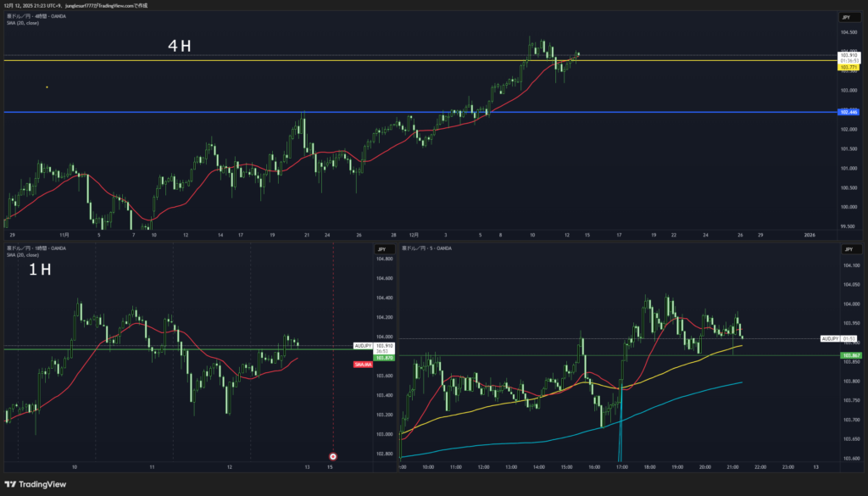
Task: Select the yellow 103.775 price tag
Action: [x=849, y=67]
